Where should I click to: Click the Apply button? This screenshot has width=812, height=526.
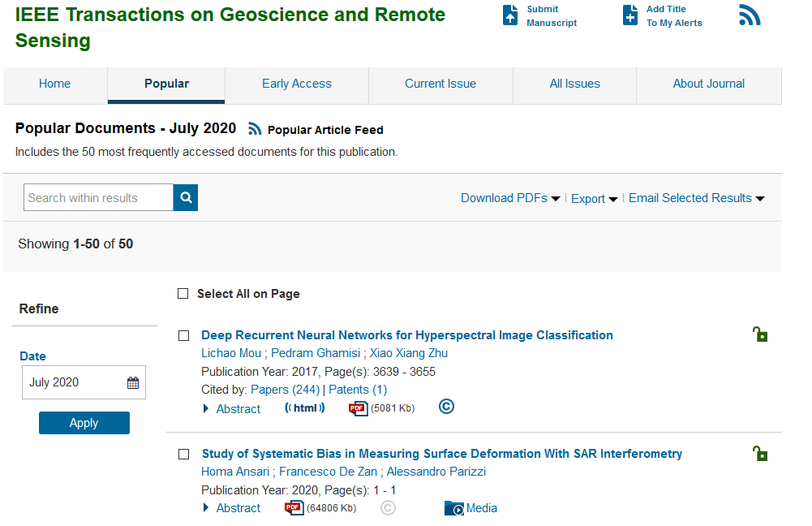pos(84,423)
